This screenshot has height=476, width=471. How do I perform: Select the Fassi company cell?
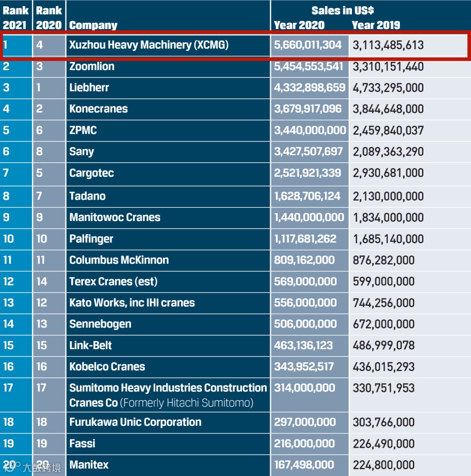click(x=168, y=443)
